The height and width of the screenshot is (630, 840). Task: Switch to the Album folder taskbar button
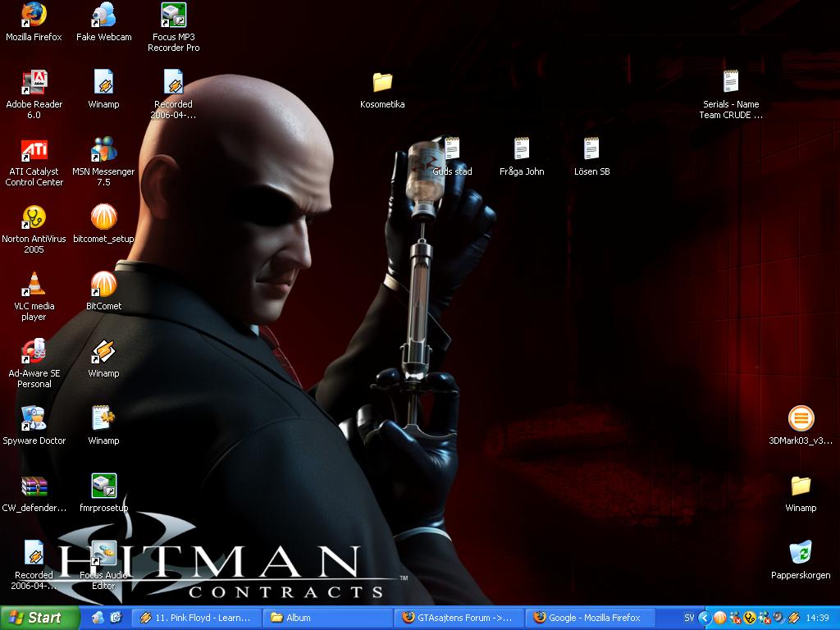click(326, 618)
